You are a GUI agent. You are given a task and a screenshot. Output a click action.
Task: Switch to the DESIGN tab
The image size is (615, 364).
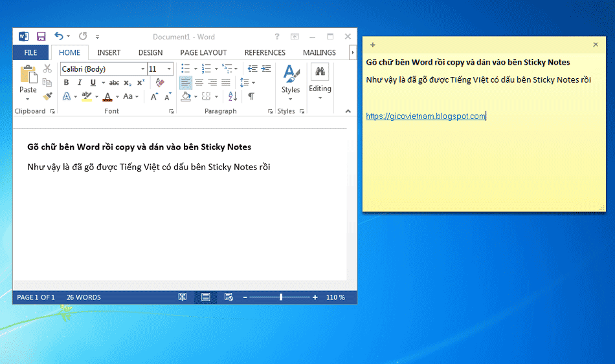click(150, 52)
